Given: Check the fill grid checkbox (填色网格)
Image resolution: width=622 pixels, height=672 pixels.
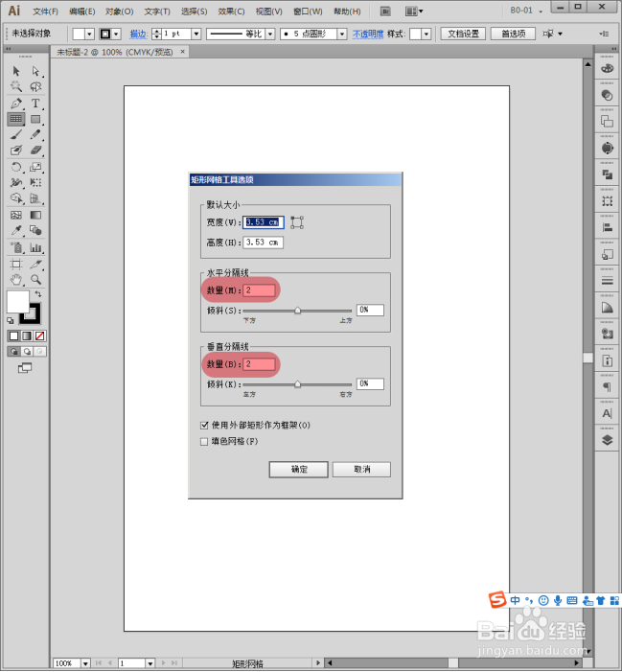Looking at the screenshot, I should click(x=204, y=441).
